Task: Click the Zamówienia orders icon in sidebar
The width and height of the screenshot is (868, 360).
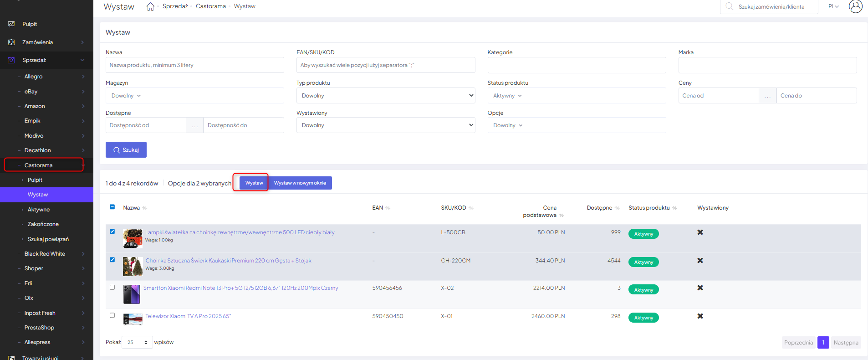Action: tap(11, 42)
